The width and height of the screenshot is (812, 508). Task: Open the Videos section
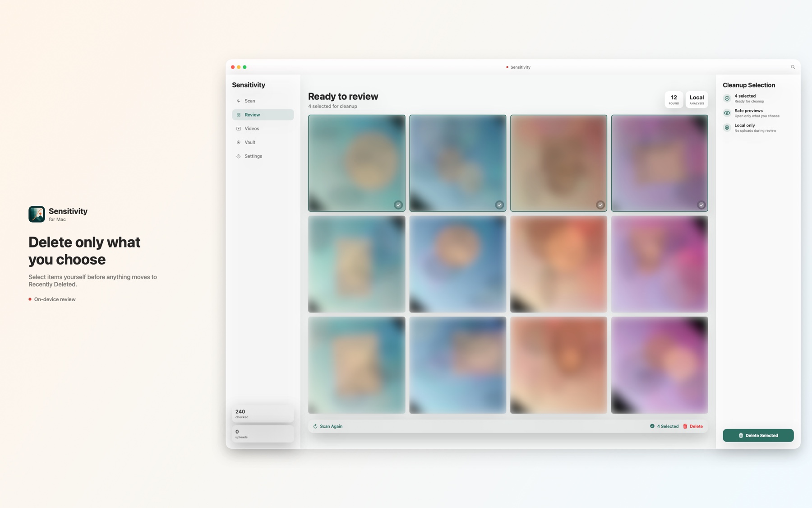pos(263,129)
